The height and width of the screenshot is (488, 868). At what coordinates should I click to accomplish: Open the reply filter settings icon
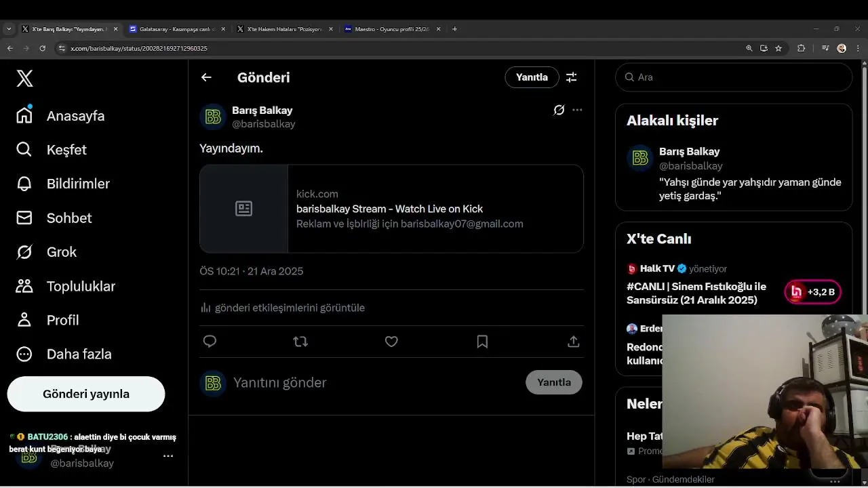click(x=572, y=77)
